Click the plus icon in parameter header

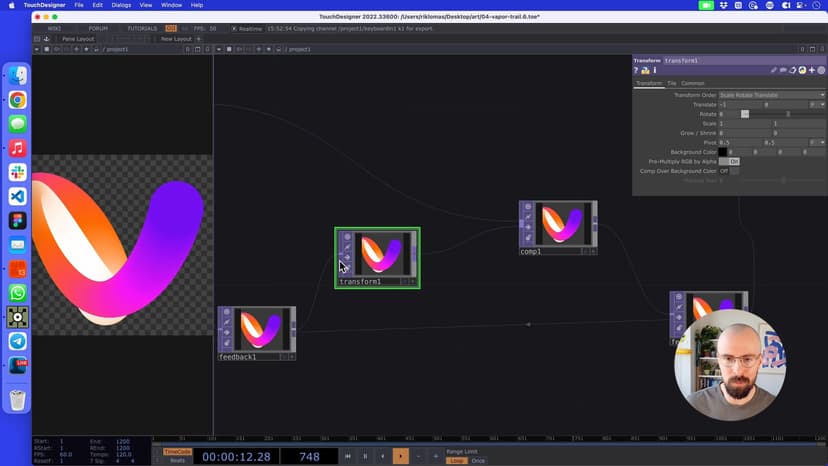[812, 71]
